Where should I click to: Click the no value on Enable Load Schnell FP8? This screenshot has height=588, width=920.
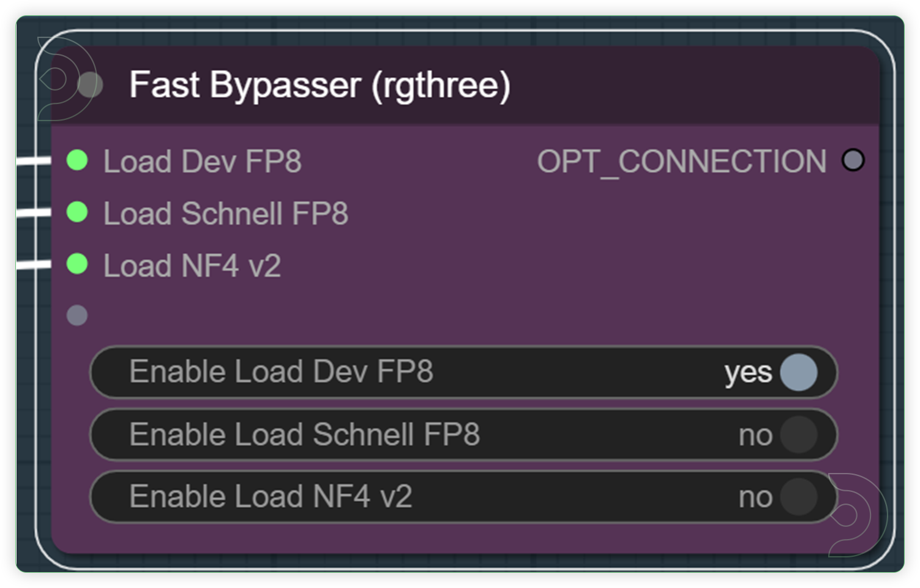pyautogui.click(x=754, y=434)
